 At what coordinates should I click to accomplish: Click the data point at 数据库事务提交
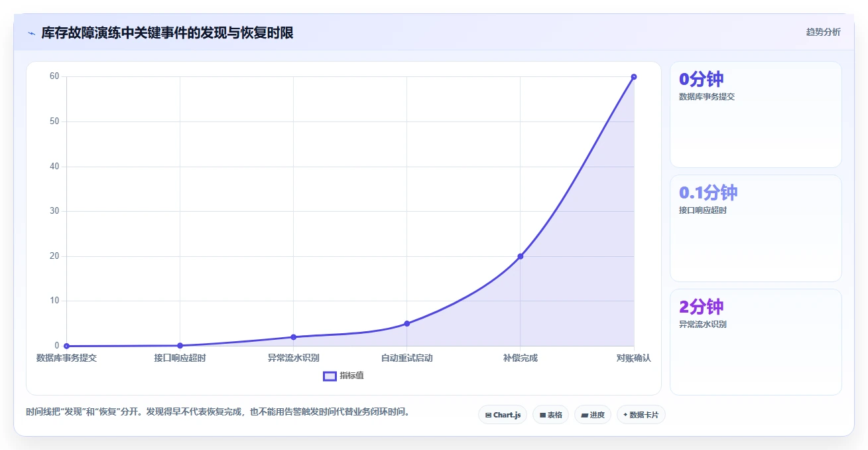click(66, 346)
